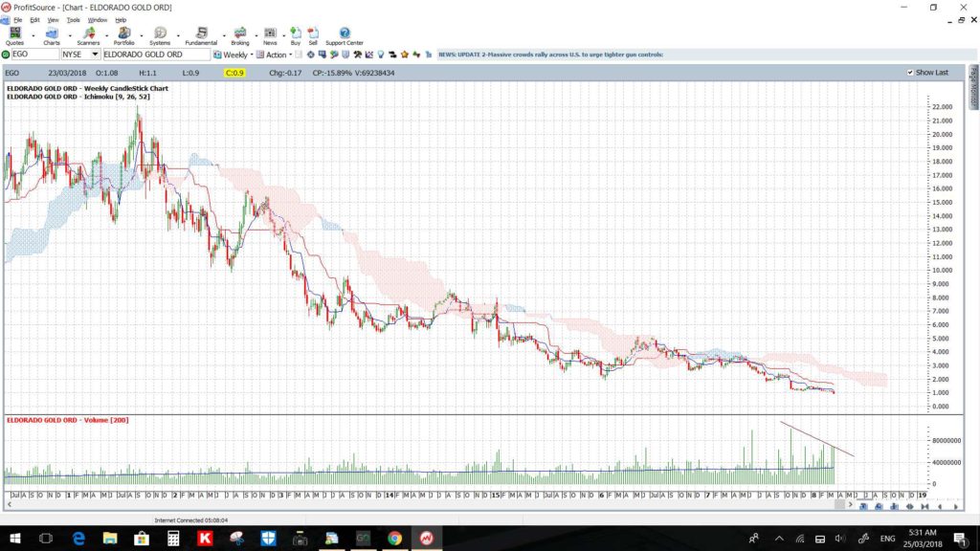Click the chart horizontal scrollbar thumb
Screen dimensions: 980x551
(x=839, y=504)
